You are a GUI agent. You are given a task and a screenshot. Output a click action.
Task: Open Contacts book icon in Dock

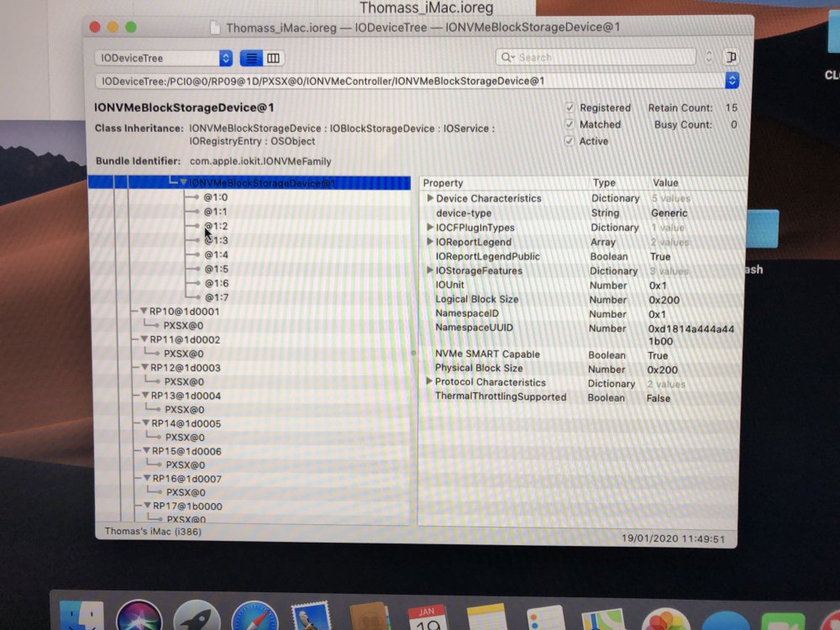370,617
